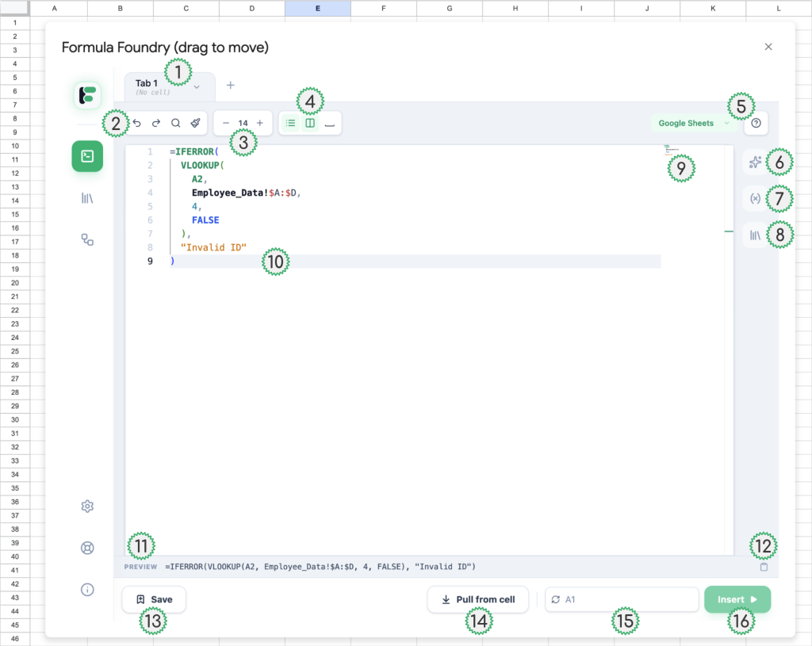The width and height of the screenshot is (812, 646).
Task: Open the Google Sheets dialect dropdown
Action: pyautogui.click(x=693, y=123)
